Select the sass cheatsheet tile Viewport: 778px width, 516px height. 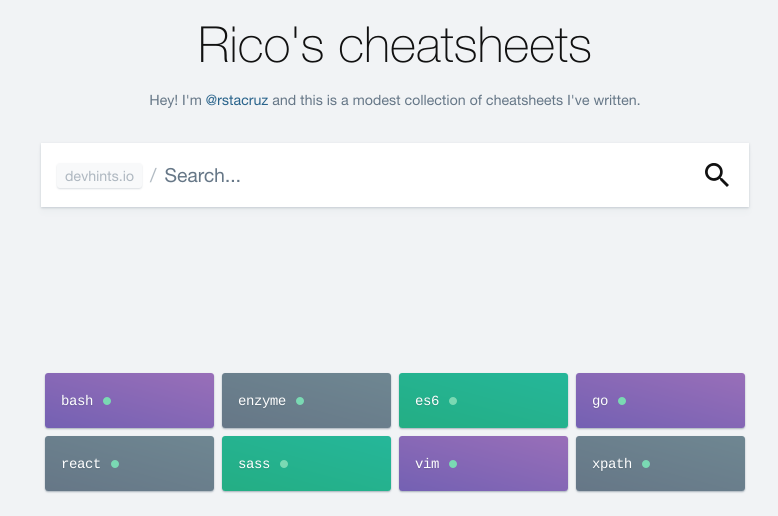(306, 463)
